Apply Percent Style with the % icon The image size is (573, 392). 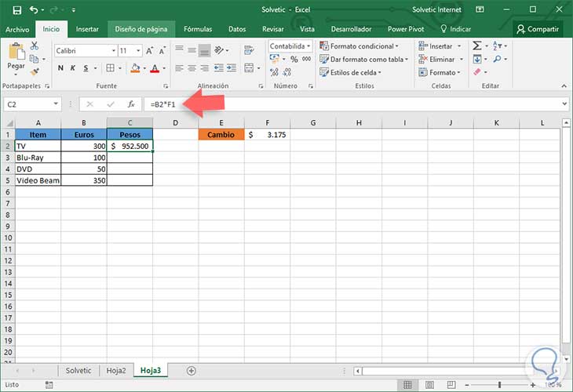[294, 59]
